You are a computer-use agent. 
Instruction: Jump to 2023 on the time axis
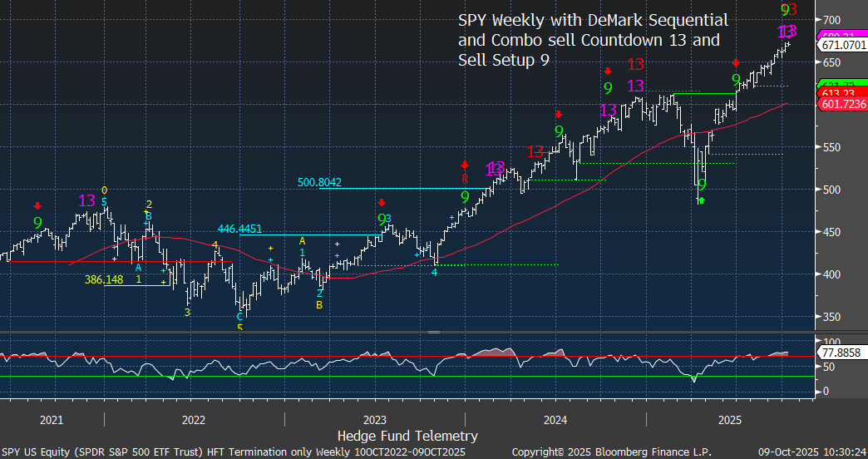pyautogui.click(x=374, y=421)
